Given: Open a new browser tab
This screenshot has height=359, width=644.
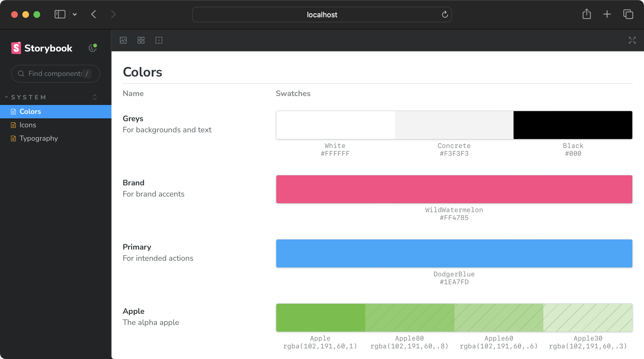Looking at the screenshot, I should tap(607, 14).
